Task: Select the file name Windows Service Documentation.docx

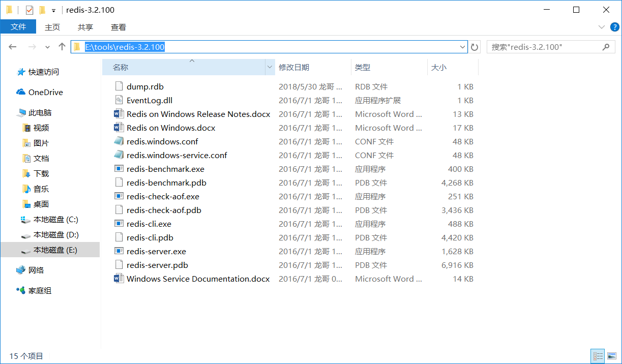Action: [x=198, y=279]
